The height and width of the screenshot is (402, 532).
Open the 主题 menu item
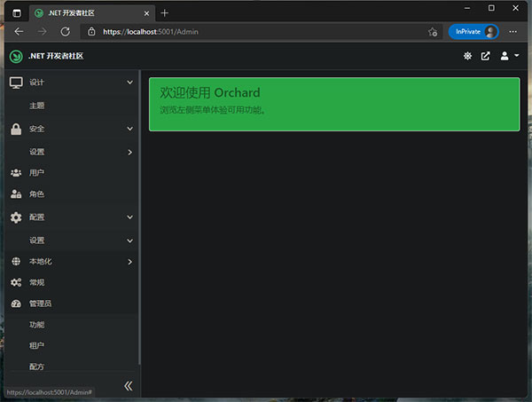tap(36, 106)
